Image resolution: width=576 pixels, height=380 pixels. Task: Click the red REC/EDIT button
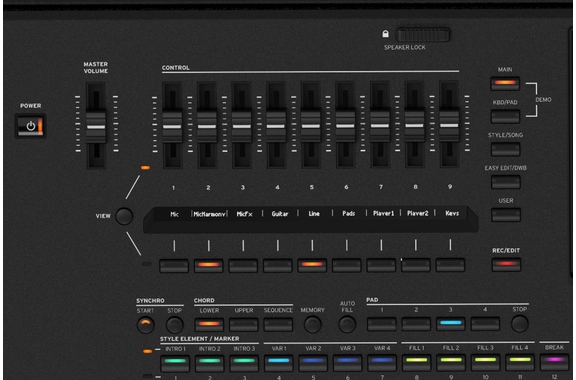point(506,264)
